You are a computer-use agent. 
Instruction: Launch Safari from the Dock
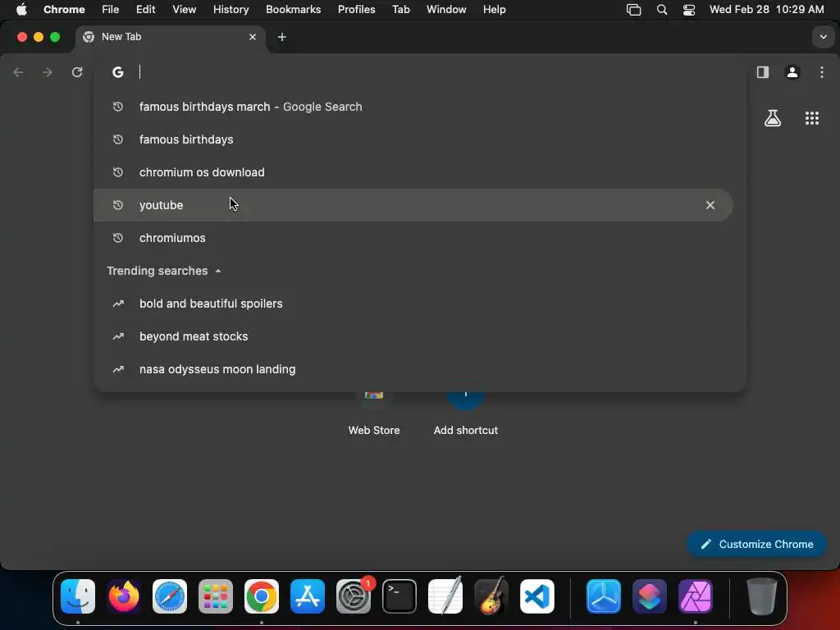pos(170,596)
